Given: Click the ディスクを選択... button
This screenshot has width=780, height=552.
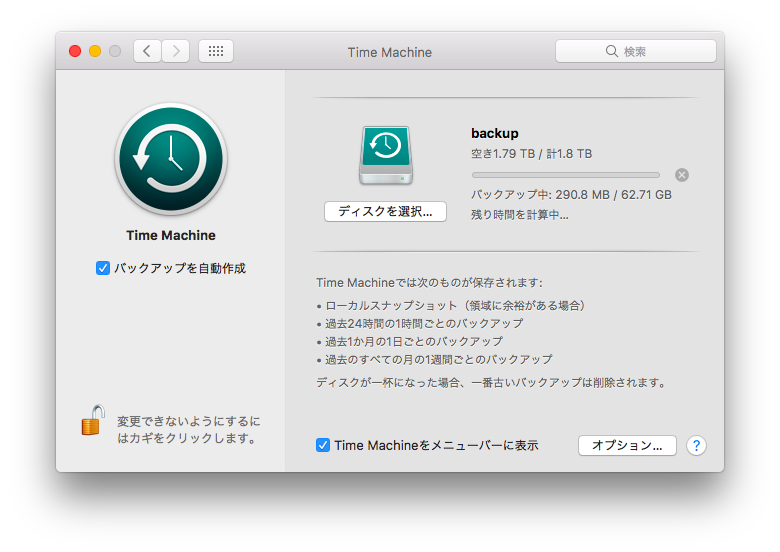Looking at the screenshot, I should (x=385, y=211).
